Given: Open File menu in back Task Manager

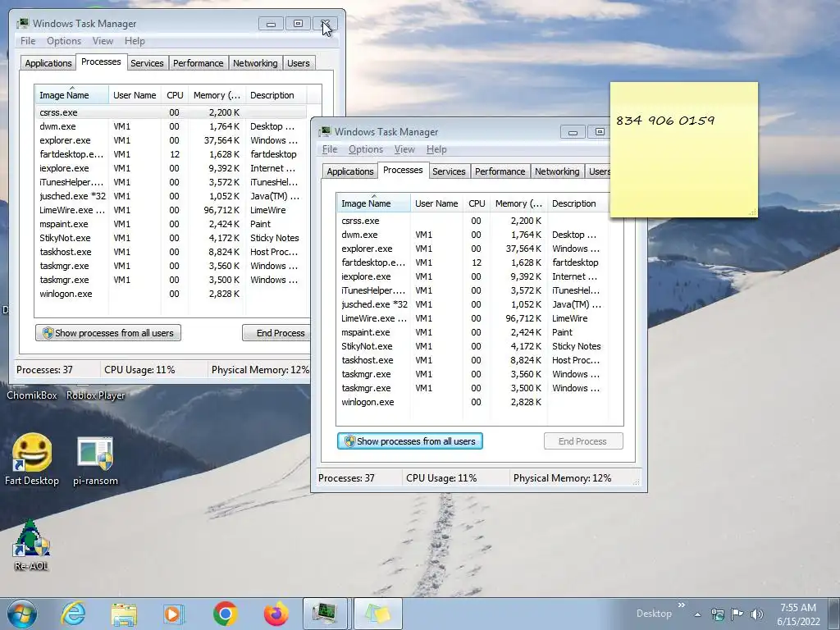Looking at the screenshot, I should pyautogui.click(x=28, y=41).
